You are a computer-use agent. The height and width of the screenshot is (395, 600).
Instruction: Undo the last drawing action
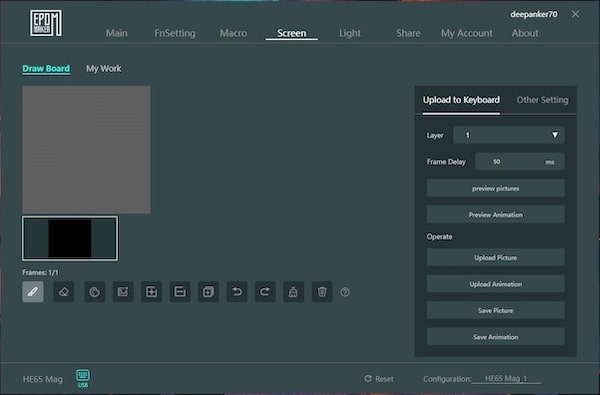click(x=237, y=292)
